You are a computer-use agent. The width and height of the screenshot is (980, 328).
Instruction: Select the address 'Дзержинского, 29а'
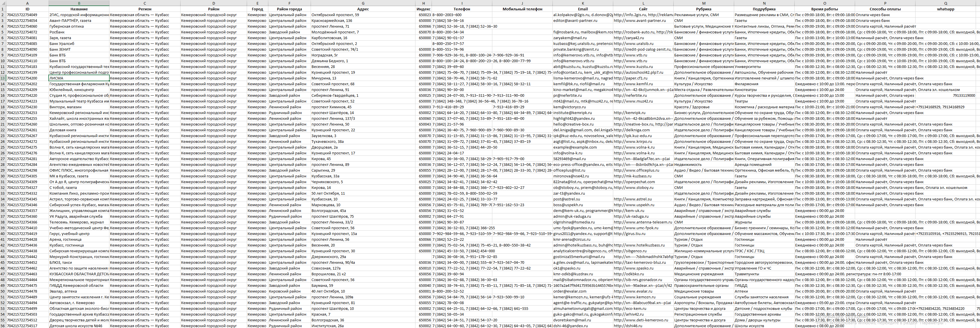coord(362,257)
